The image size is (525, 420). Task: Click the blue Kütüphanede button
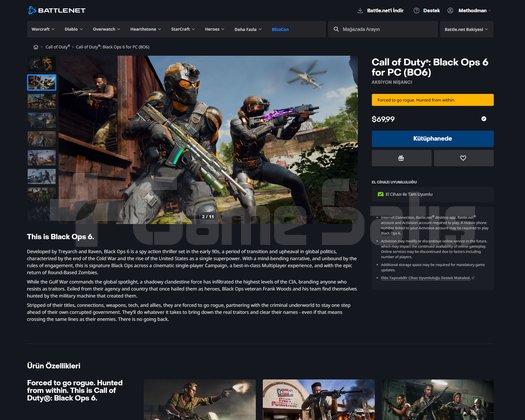(433, 139)
